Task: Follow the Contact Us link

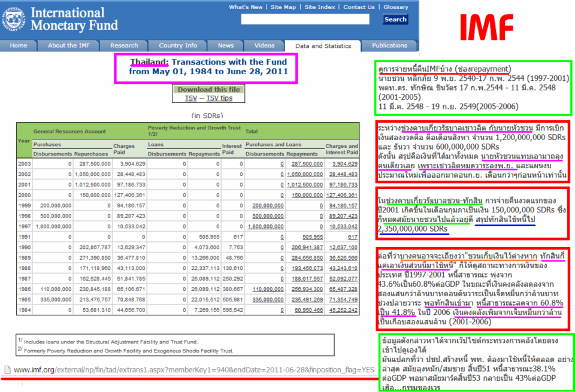Action: click(359, 7)
